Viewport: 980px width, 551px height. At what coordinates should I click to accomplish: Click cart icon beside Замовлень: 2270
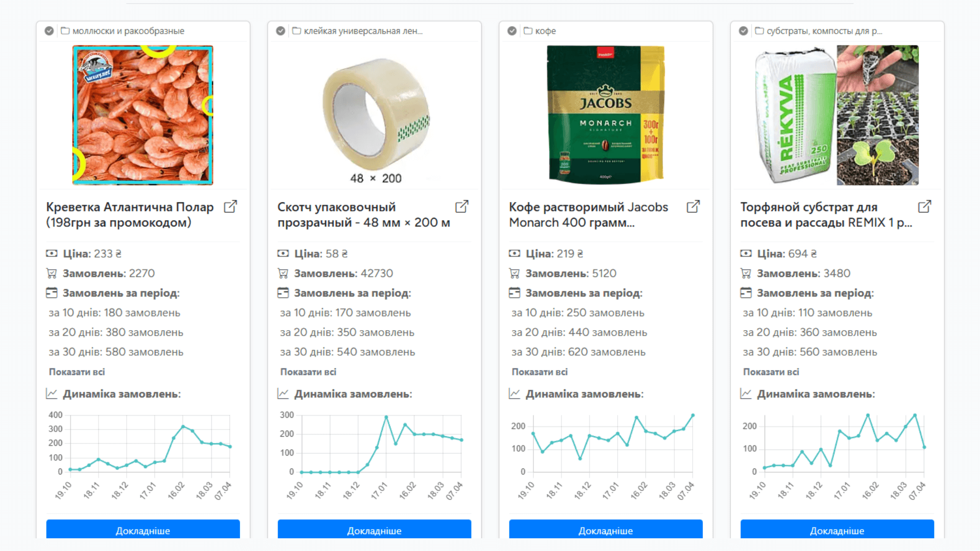click(x=52, y=273)
